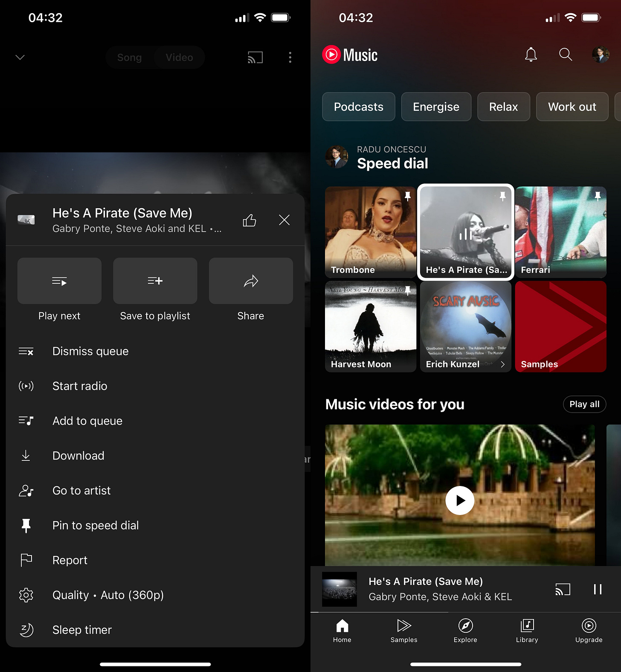The height and width of the screenshot is (672, 621).
Task: Open the Harvest Moon speed dial tile
Action: click(x=370, y=326)
